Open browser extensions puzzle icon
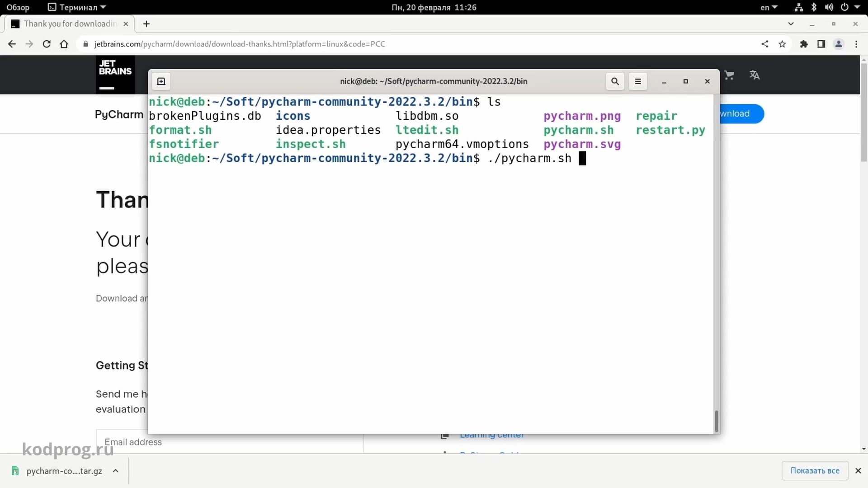This screenshot has width=868, height=488. 804,44
